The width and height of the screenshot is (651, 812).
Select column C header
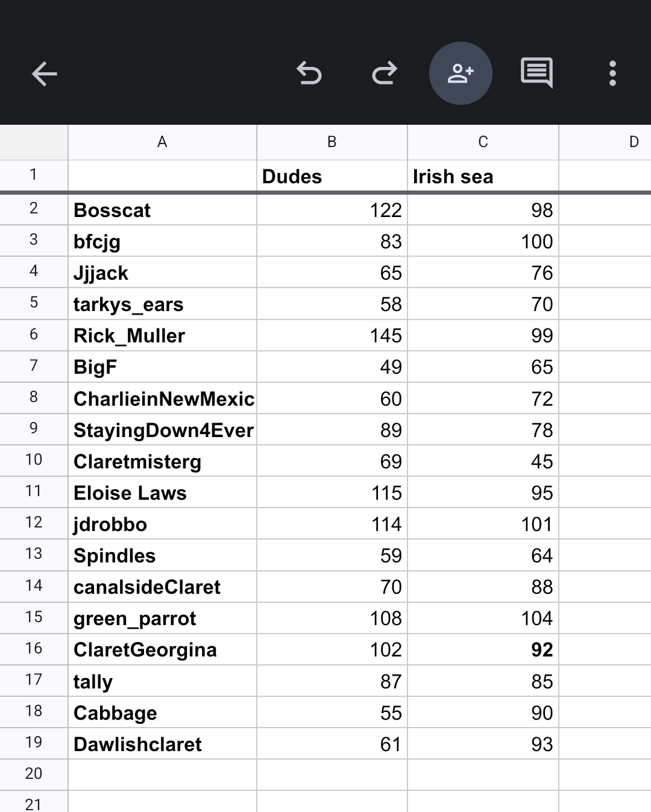(483, 142)
